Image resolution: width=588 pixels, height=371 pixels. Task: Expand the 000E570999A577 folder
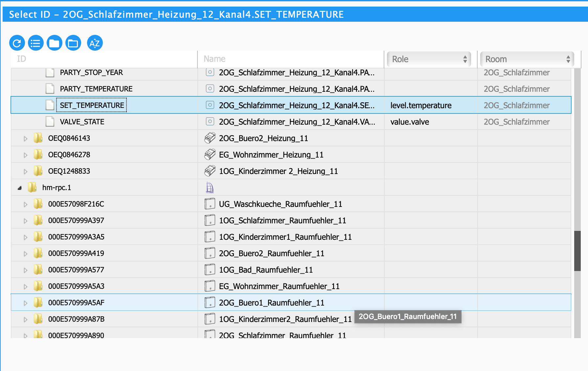[x=25, y=270]
